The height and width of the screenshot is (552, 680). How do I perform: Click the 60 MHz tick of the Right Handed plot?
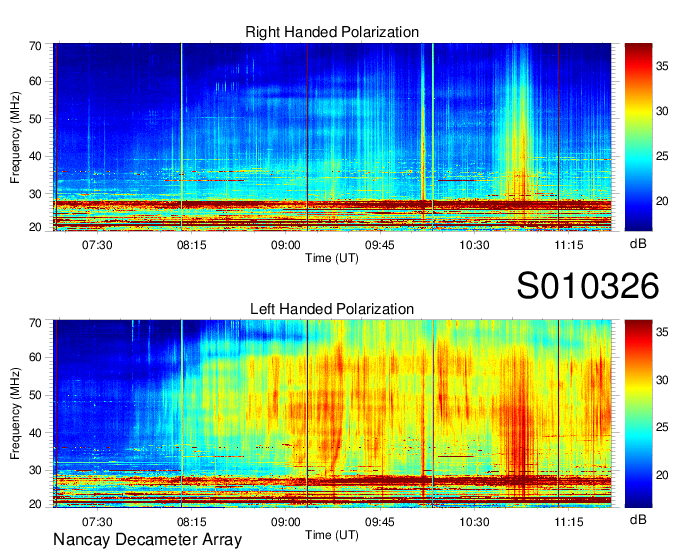click(x=35, y=81)
